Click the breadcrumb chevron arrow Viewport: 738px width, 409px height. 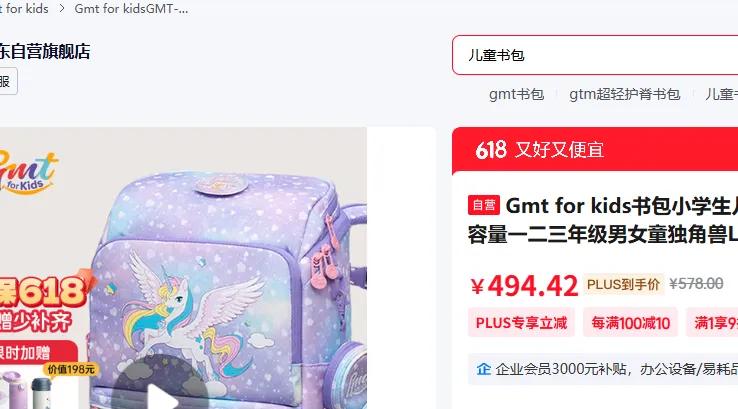click(x=62, y=8)
